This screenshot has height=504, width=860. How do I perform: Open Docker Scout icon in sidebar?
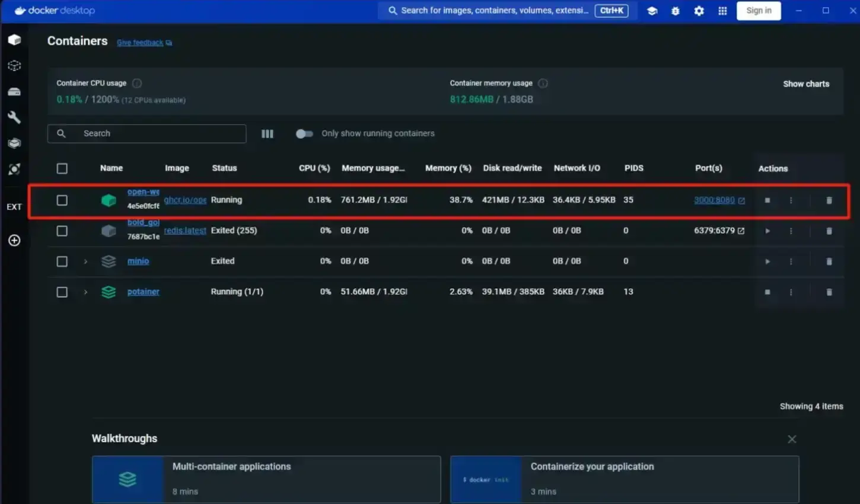pyautogui.click(x=14, y=169)
